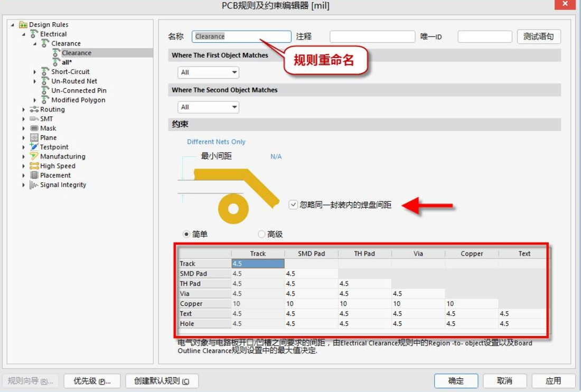581x392 pixels.
Task: Click the SMT category icon
Action: point(34,118)
